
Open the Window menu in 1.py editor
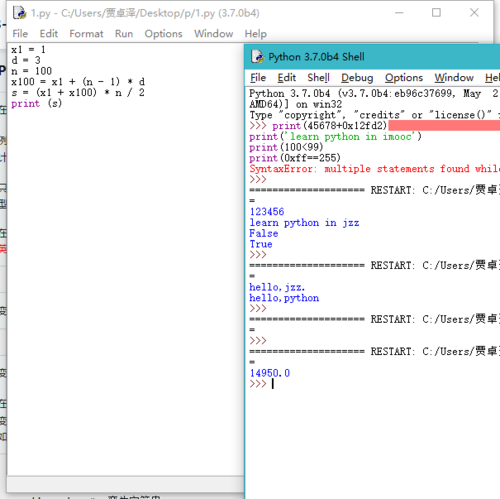214,34
